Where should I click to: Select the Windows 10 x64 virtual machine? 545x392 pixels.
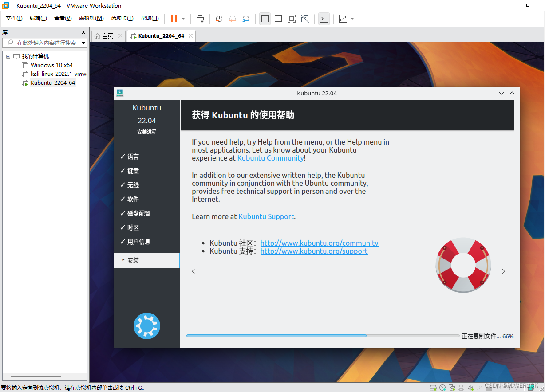click(x=51, y=65)
